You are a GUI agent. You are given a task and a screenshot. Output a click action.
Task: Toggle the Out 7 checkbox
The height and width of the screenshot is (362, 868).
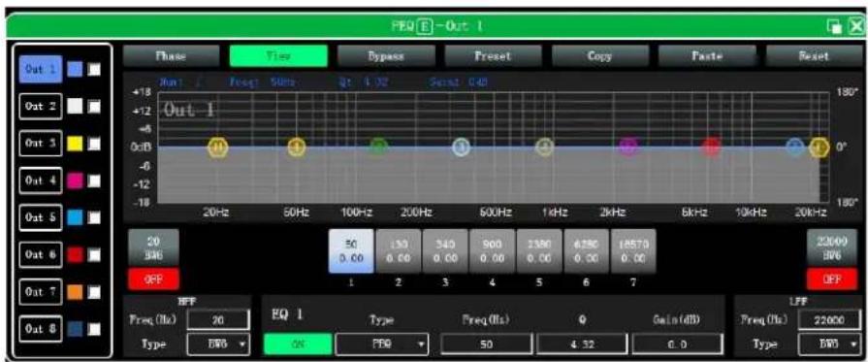pos(95,291)
